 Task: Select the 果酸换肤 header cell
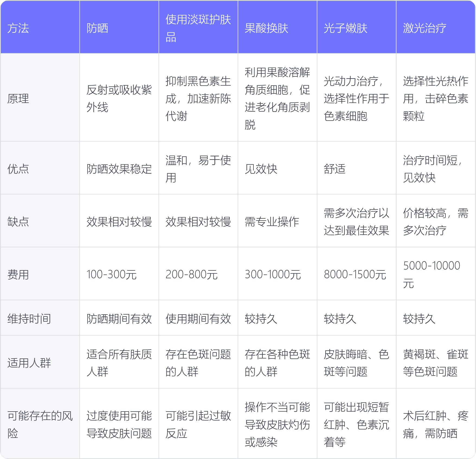point(266,28)
